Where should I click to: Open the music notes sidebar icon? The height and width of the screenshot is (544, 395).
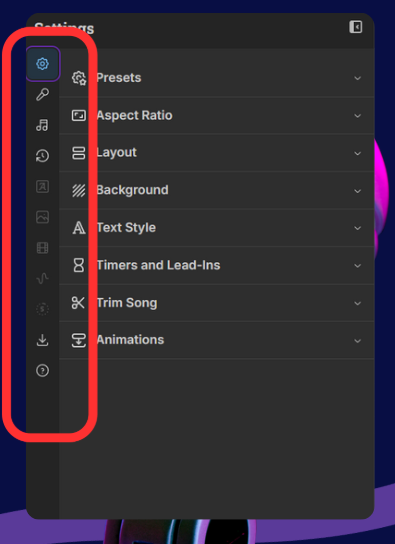[x=43, y=125]
